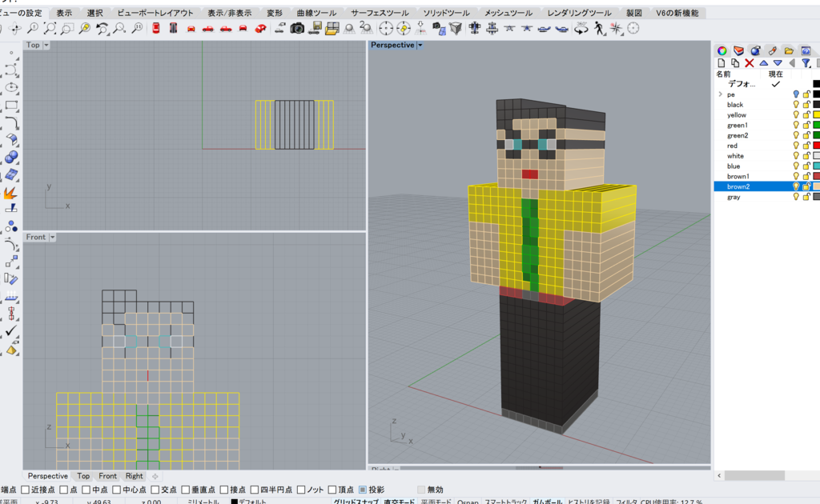
Task: Select the Zoom Extents magnifier icon
Action: coord(50,28)
